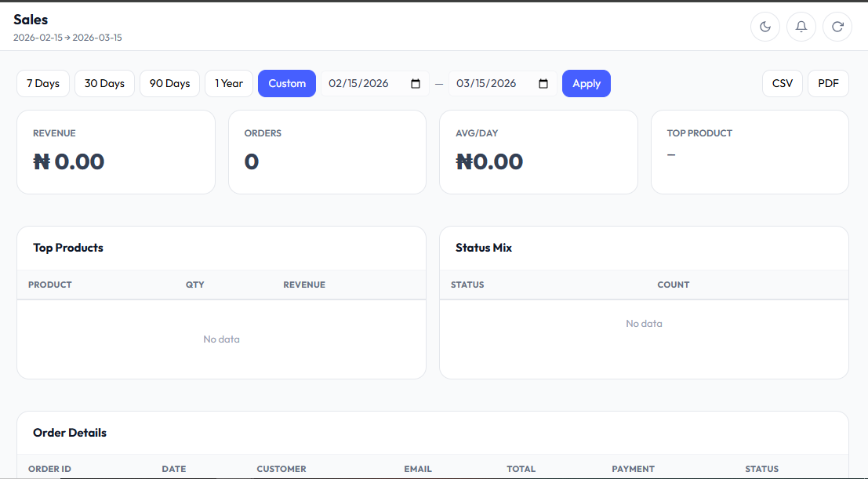
Task: Click the Orders count card
Action: click(x=327, y=152)
